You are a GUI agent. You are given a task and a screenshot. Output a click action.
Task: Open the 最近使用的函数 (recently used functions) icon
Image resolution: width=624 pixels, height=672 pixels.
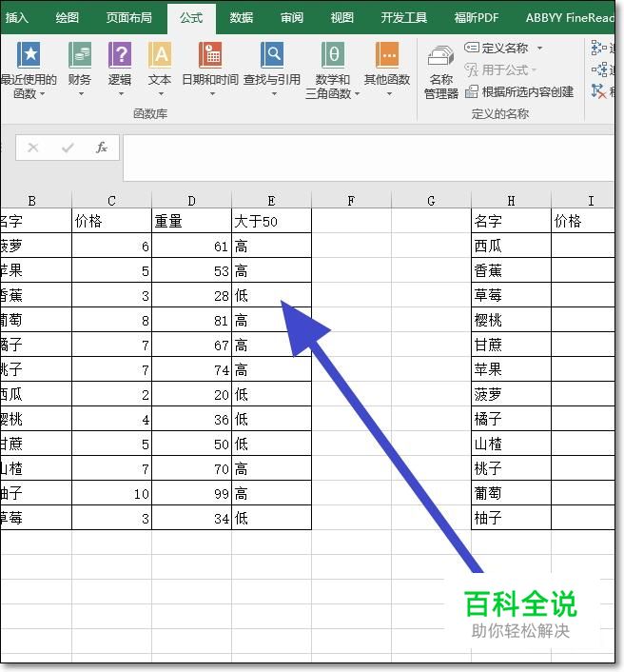coord(29,55)
